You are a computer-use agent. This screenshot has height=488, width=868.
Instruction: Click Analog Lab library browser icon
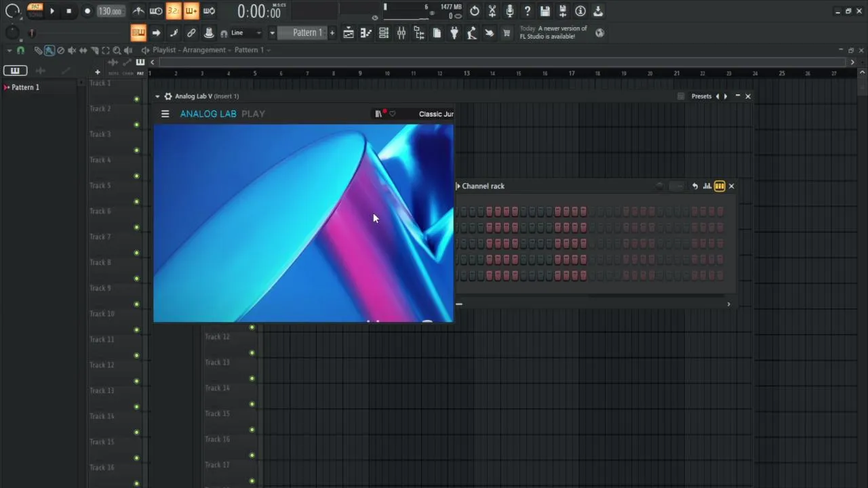(x=378, y=114)
